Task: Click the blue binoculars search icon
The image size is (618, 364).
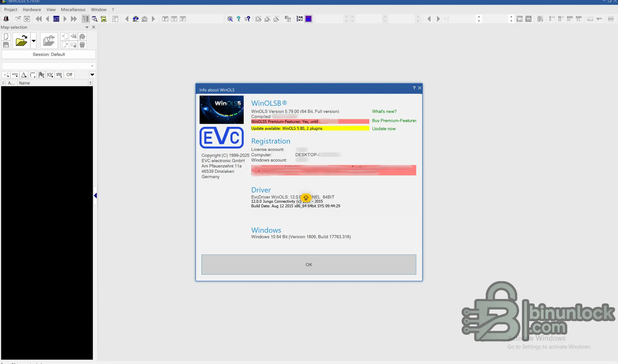Action: click(x=136, y=19)
